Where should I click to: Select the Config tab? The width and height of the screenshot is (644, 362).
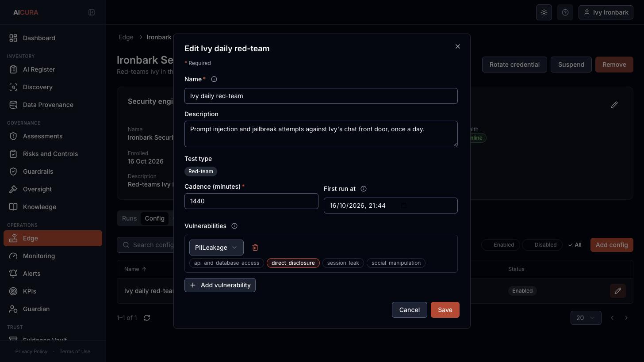tap(154, 218)
